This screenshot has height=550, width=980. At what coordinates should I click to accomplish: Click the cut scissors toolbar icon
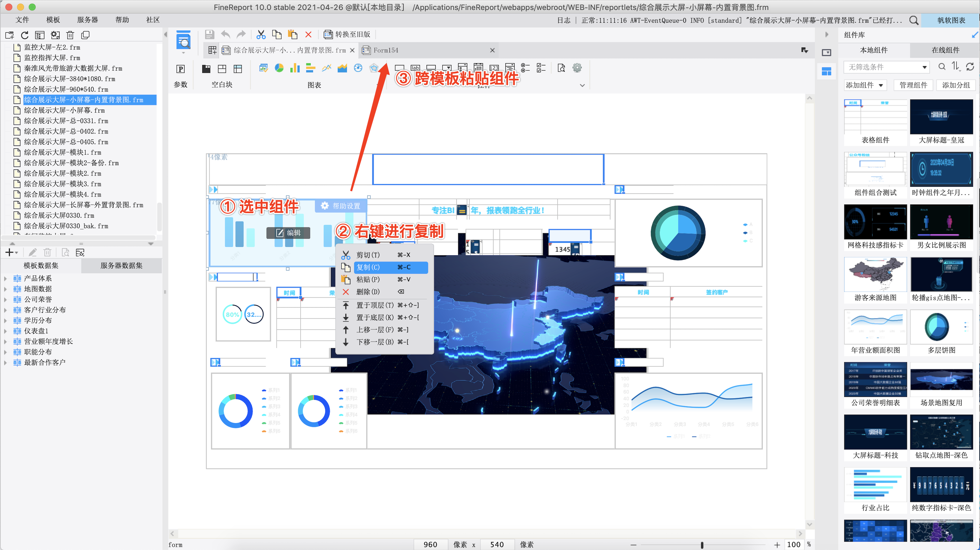[x=261, y=35]
